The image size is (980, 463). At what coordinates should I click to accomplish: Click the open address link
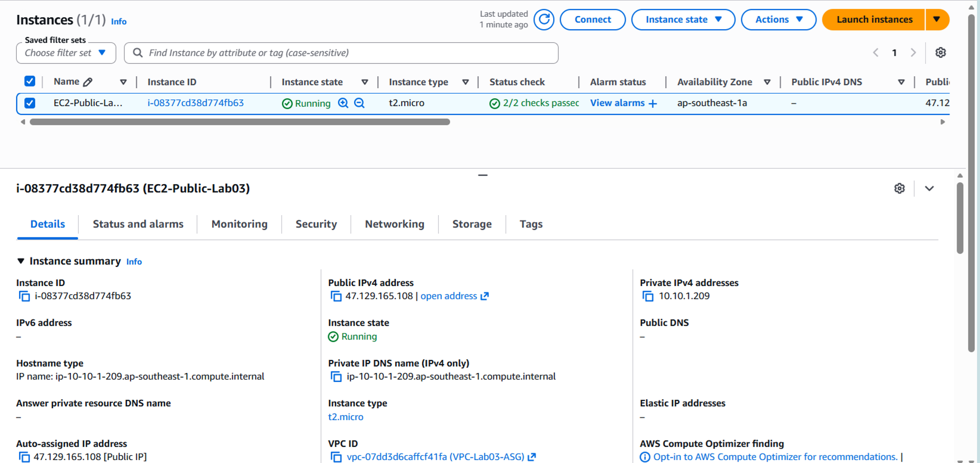click(449, 296)
